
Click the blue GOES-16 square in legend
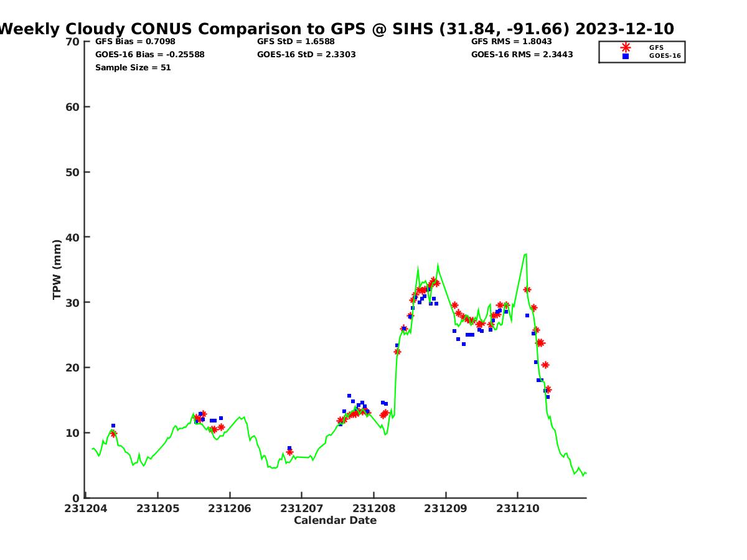click(625, 56)
